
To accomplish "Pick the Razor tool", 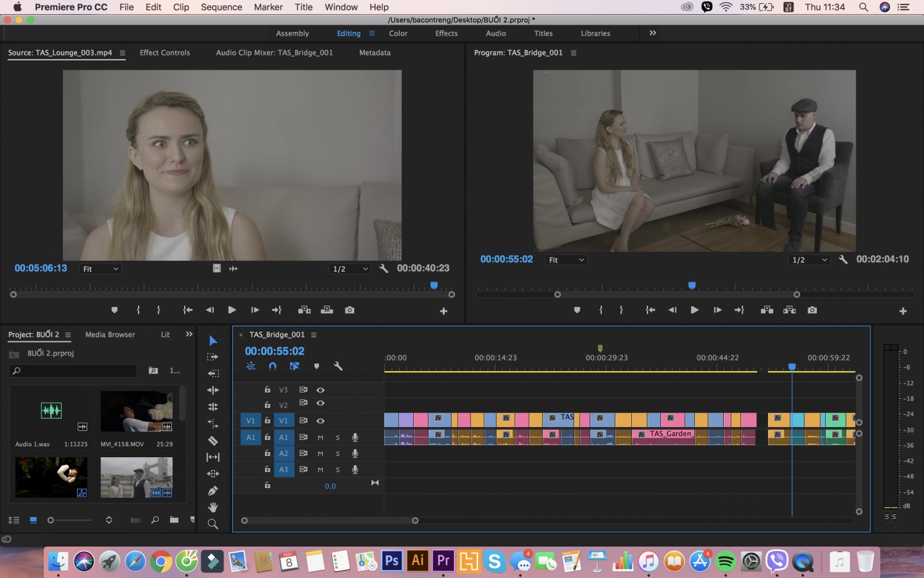I will [213, 441].
